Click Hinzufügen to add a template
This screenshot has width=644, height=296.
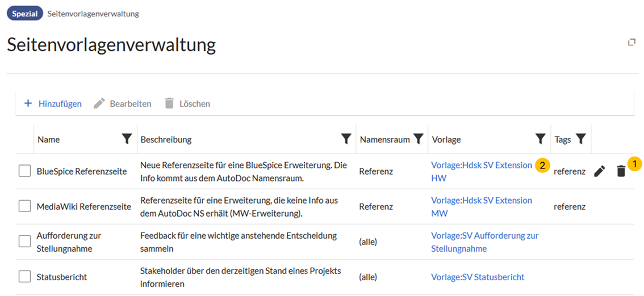53,104
